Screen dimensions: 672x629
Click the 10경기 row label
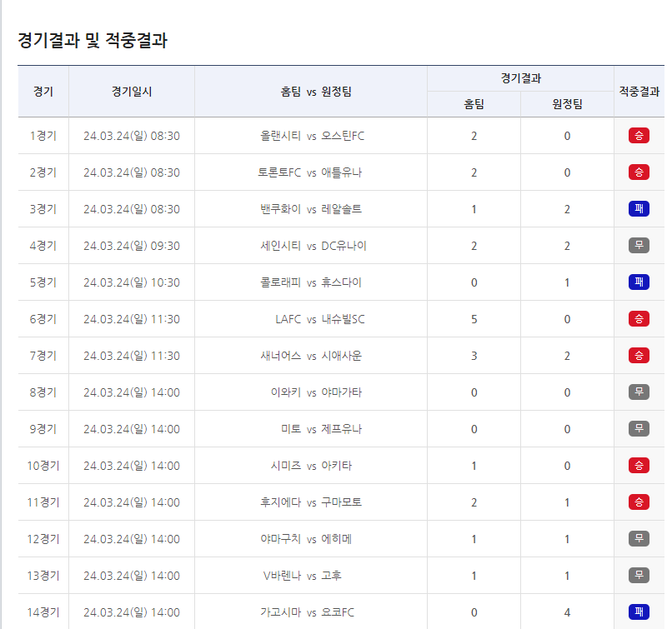pos(43,466)
